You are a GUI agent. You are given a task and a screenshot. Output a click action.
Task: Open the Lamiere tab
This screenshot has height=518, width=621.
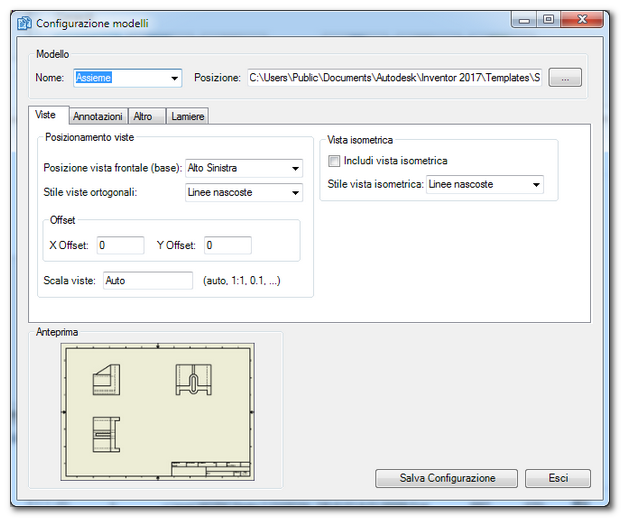tap(187, 116)
